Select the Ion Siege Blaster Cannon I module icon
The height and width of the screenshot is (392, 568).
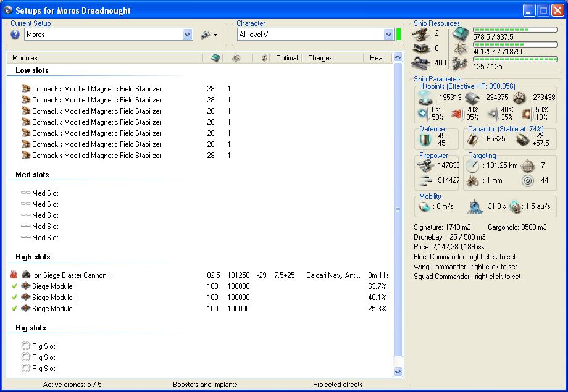[26, 275]
